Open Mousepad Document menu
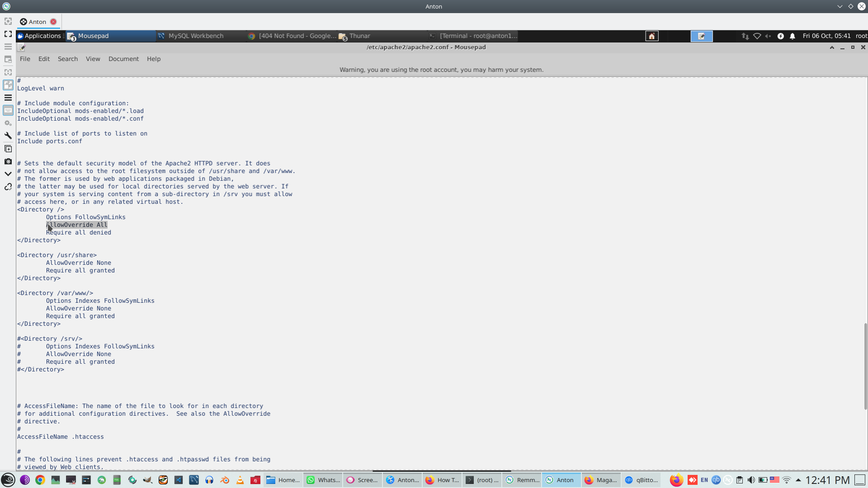868x488 pixels. coord(123,59)
